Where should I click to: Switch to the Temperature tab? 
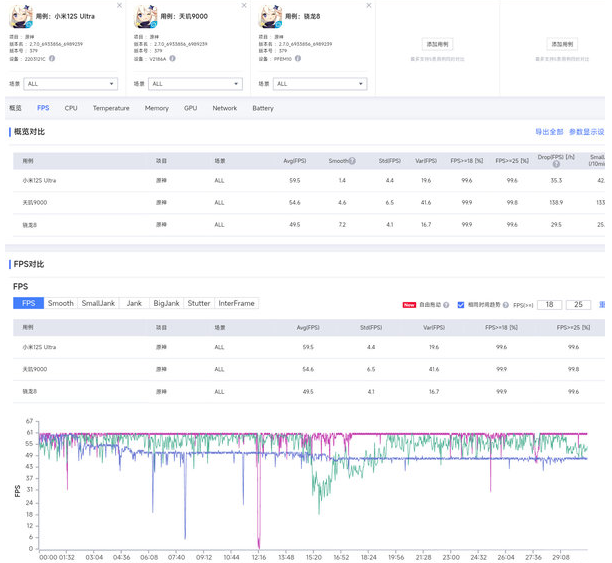pyautogui.click(x=111, y=108)
